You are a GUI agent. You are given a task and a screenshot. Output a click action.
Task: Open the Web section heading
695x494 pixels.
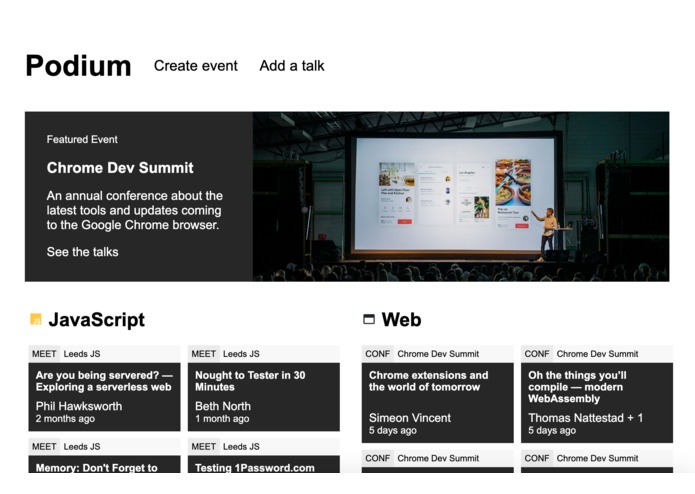[x=402, y=319]
